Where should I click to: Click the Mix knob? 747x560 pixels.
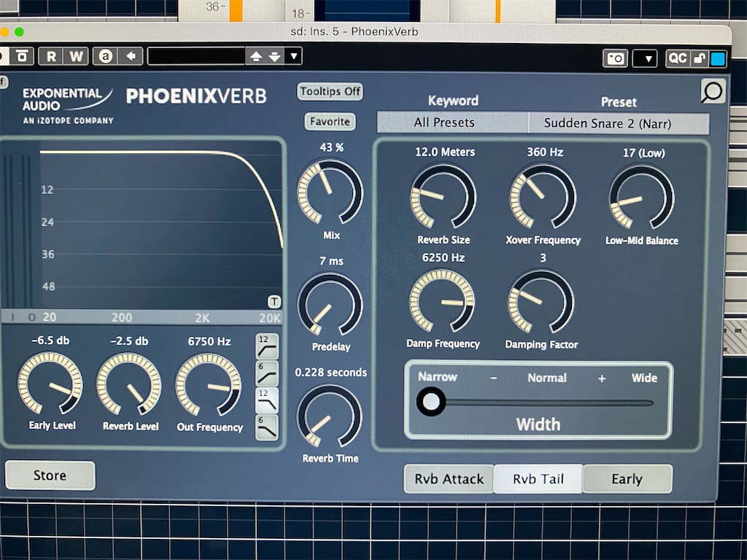330,192
